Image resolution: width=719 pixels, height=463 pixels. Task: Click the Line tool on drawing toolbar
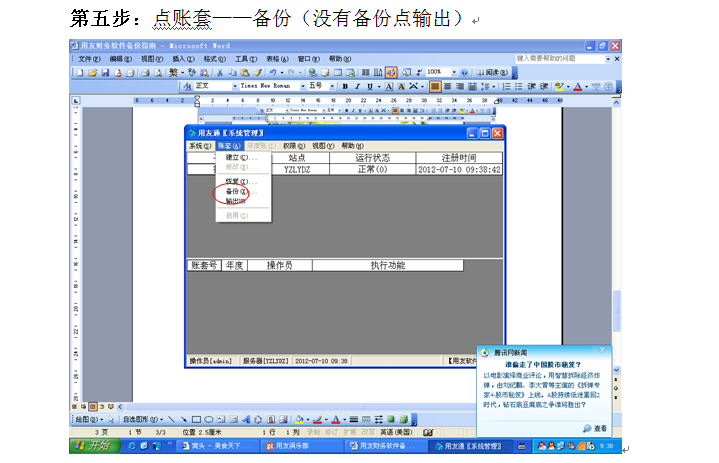[x=171, y=419]
